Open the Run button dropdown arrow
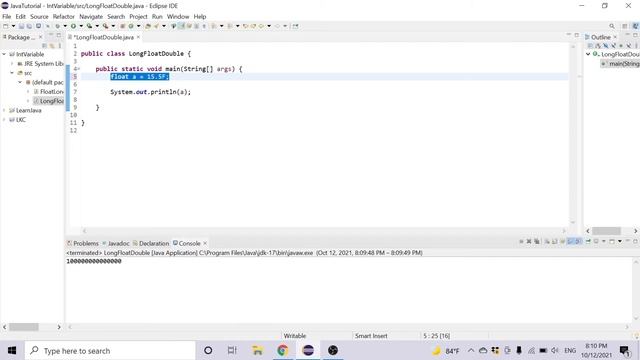This screenshot has height=360, width=640. tap(81, 26)
